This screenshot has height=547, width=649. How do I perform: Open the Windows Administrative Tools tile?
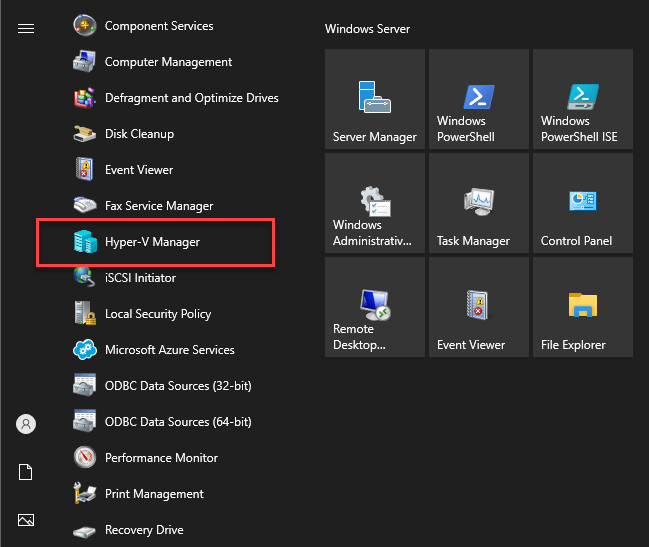pos(375,203)
